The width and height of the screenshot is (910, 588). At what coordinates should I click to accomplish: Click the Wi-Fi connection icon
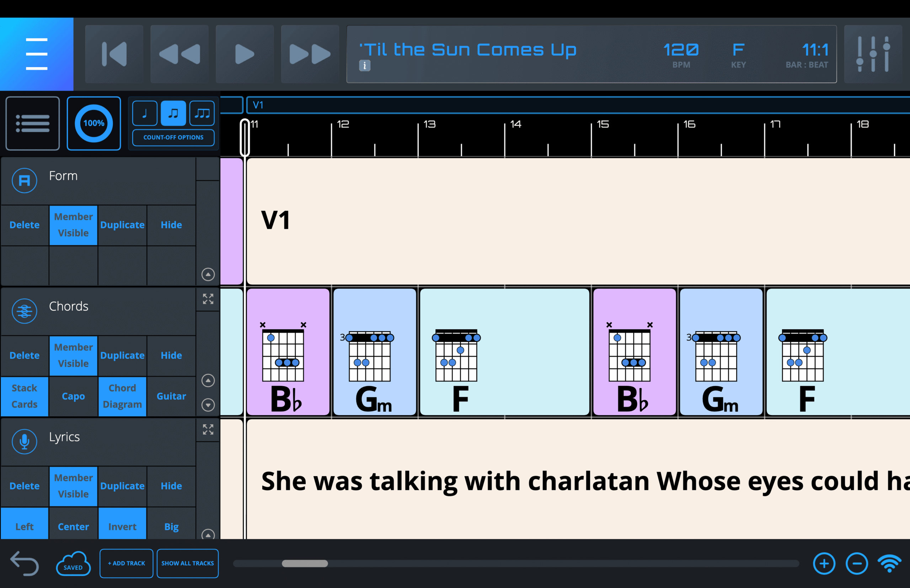(x=890, y=563)
